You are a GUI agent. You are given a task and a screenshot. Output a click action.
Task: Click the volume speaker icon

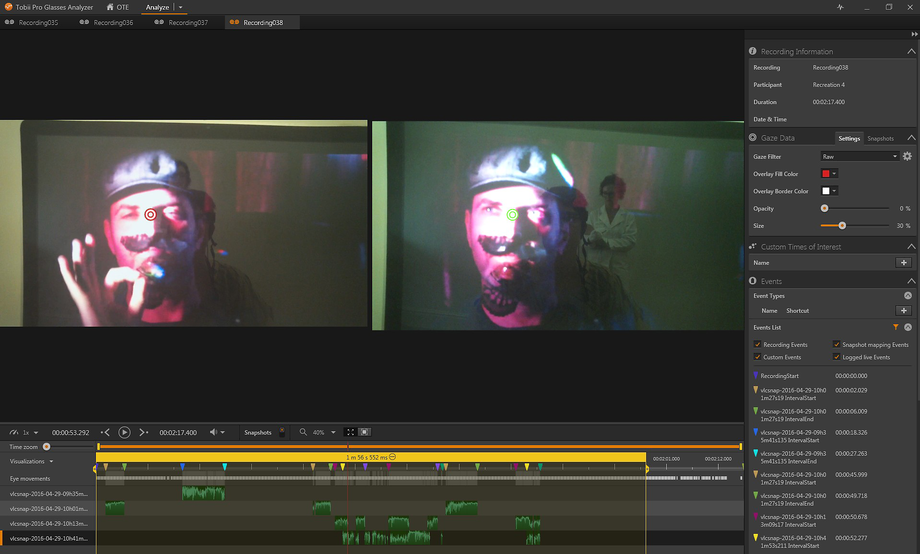pos(213,432)
